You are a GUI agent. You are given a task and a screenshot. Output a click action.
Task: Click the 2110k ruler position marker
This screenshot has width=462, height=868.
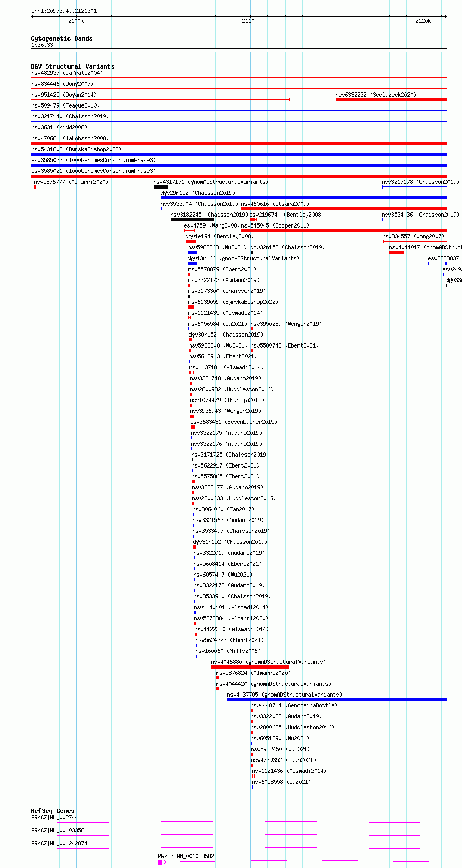point(250,21)
